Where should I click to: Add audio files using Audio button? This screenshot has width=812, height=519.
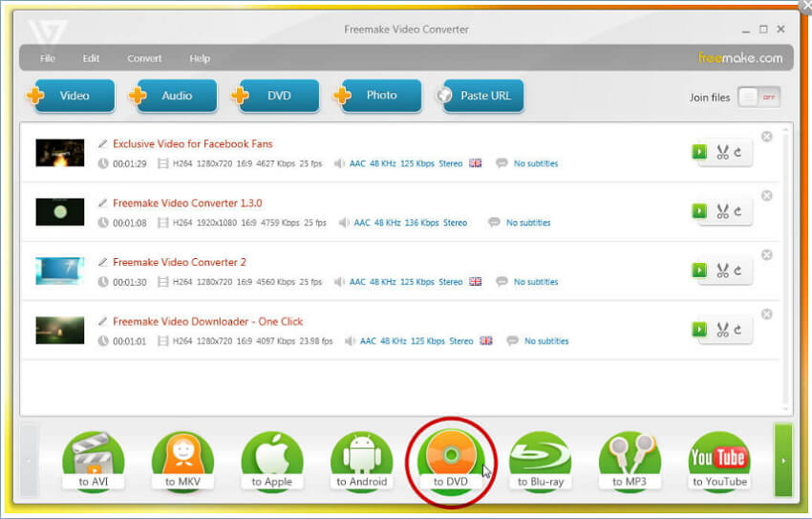[x=173, y=96]
